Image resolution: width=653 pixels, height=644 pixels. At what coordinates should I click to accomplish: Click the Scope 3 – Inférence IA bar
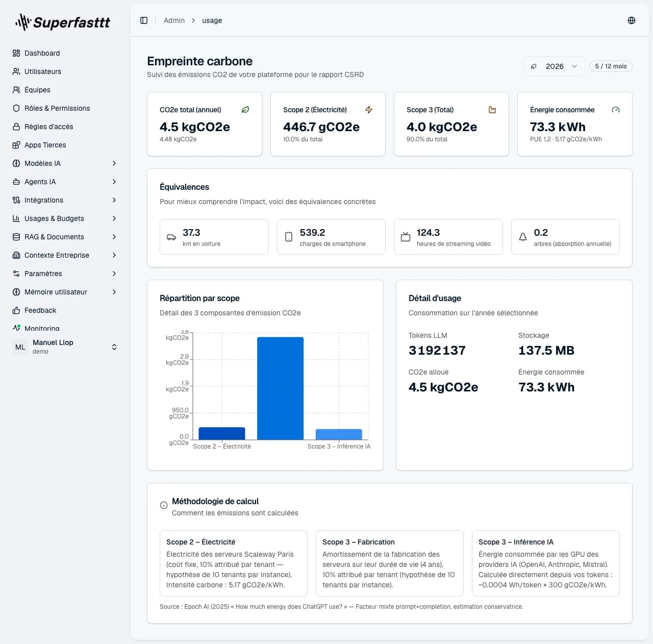(x=339, y=434)
